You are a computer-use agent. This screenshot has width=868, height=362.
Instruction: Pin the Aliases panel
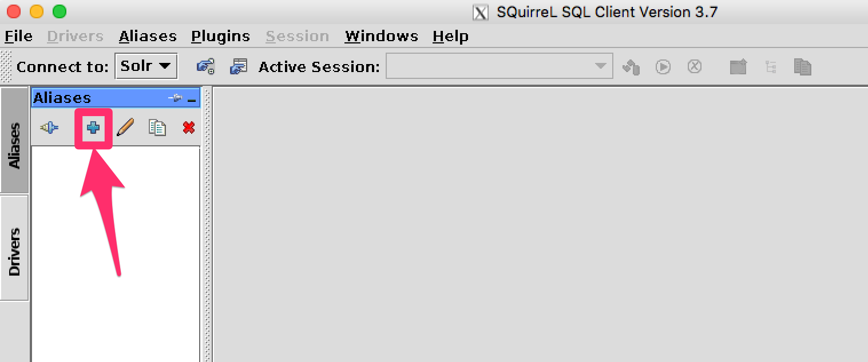175,98
